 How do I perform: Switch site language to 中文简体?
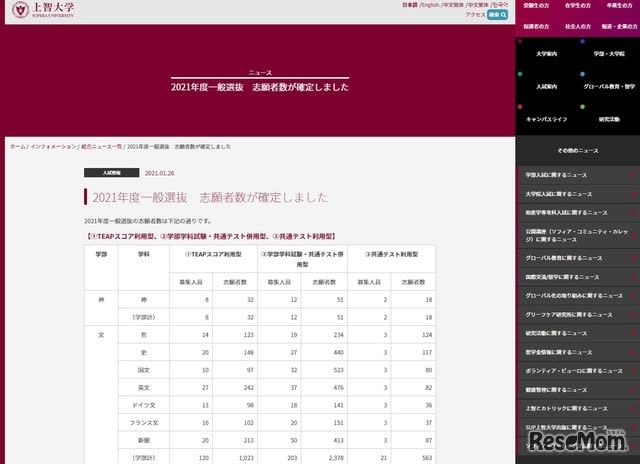[x=453, y=5]
